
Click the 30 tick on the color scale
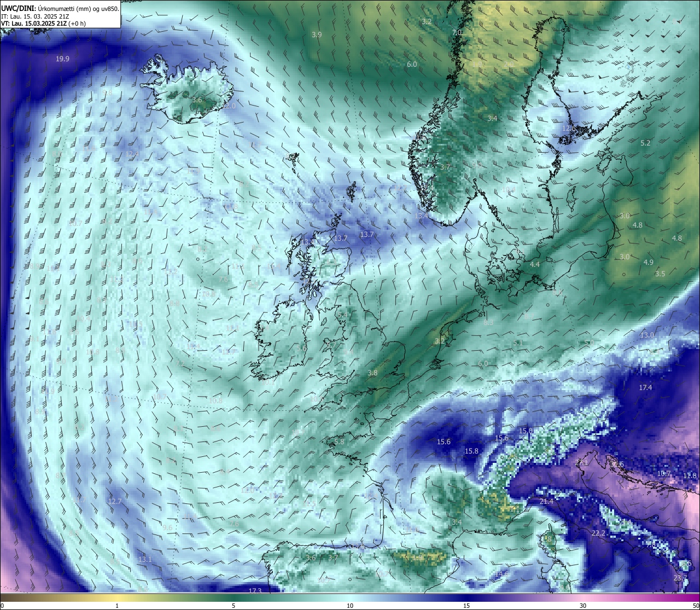click(583, 606)
